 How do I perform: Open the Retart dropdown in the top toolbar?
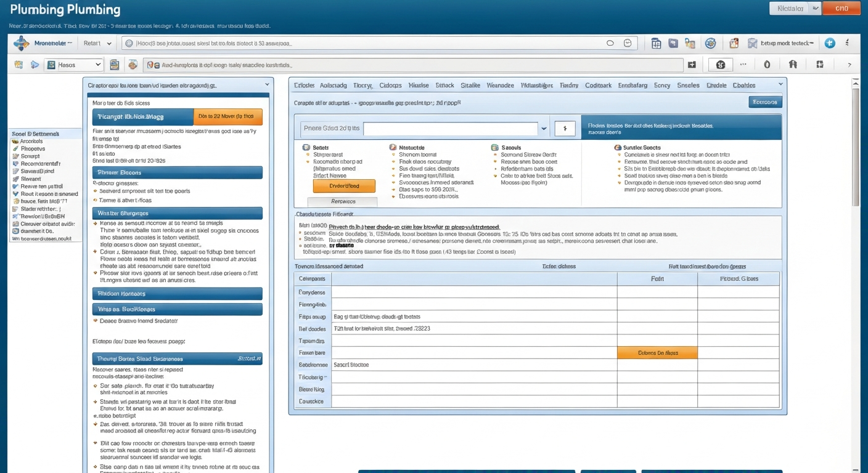click(98, 44)
